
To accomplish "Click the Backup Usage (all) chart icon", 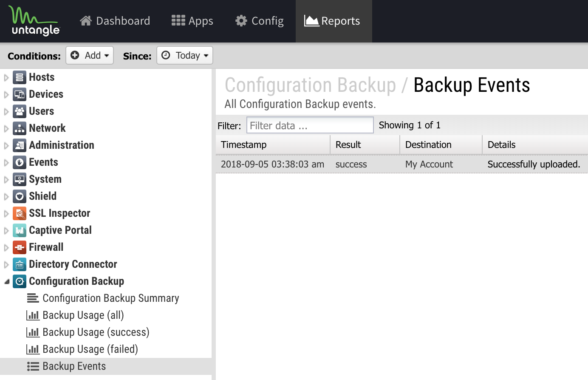I will [33, 315].
